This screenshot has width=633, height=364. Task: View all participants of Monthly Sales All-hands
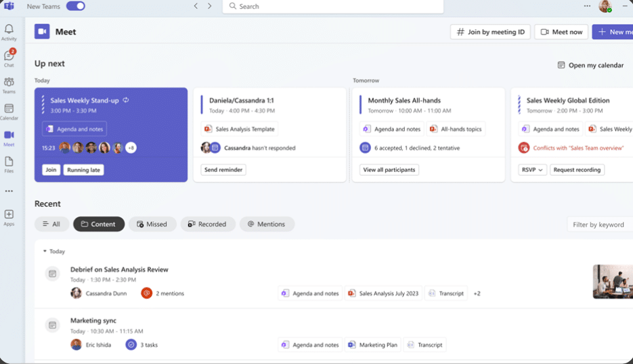389,170
